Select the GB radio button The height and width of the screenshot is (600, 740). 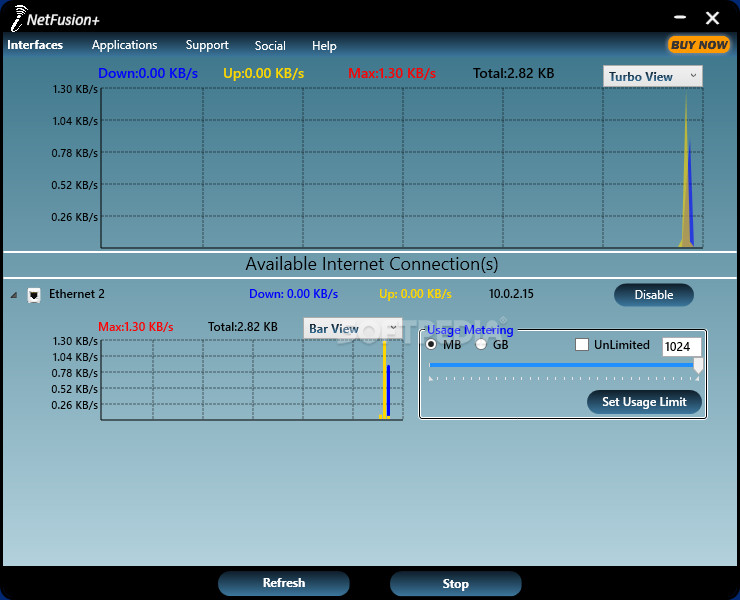click(481, 345)
